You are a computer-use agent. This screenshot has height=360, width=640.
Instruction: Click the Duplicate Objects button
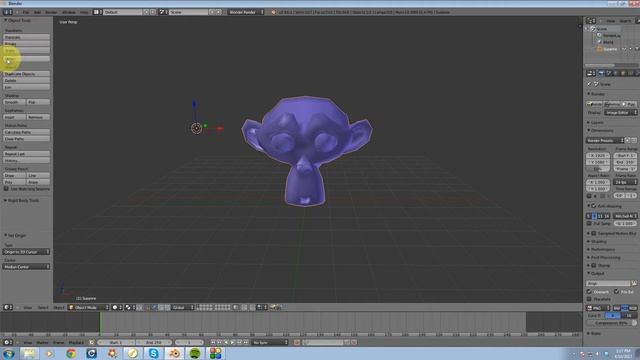click(x=26, y=74)
